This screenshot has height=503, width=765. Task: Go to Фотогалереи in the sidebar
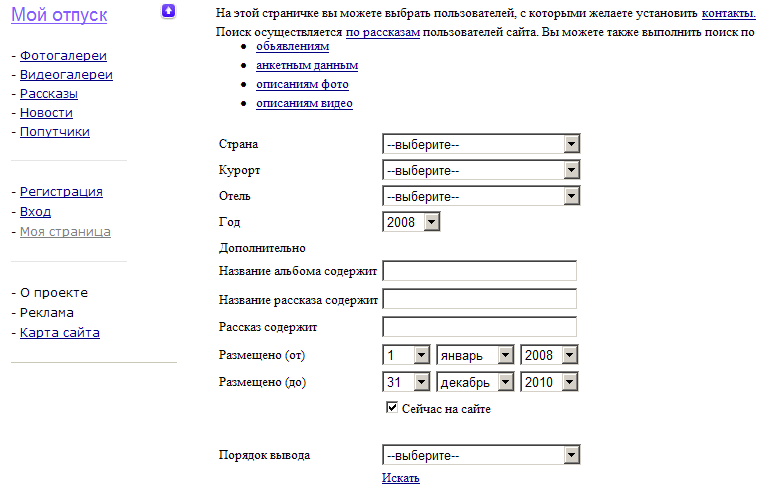coord(63,56)
